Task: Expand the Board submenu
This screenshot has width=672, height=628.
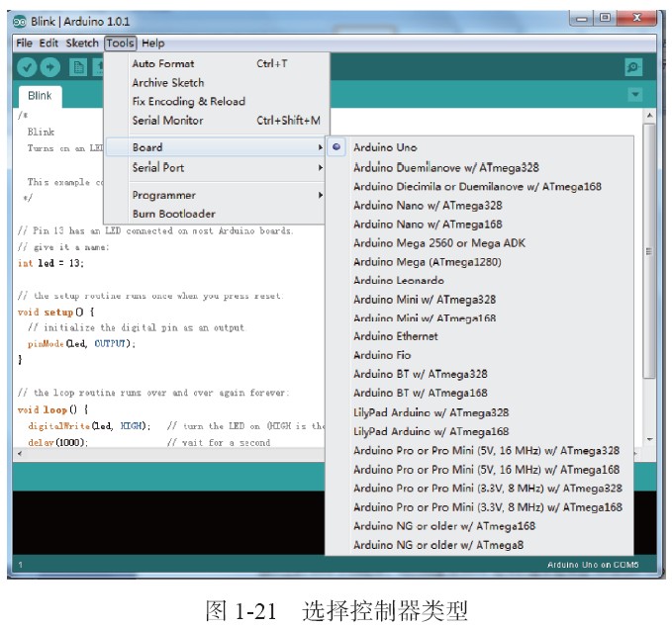Action: pyautogui.click(x=216, y=147)
